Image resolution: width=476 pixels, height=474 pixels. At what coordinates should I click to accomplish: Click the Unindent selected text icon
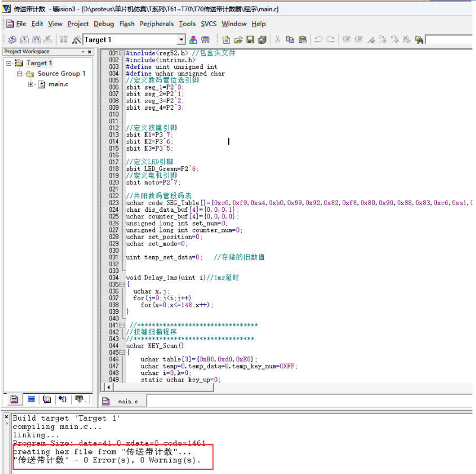(x=359, y=39)
